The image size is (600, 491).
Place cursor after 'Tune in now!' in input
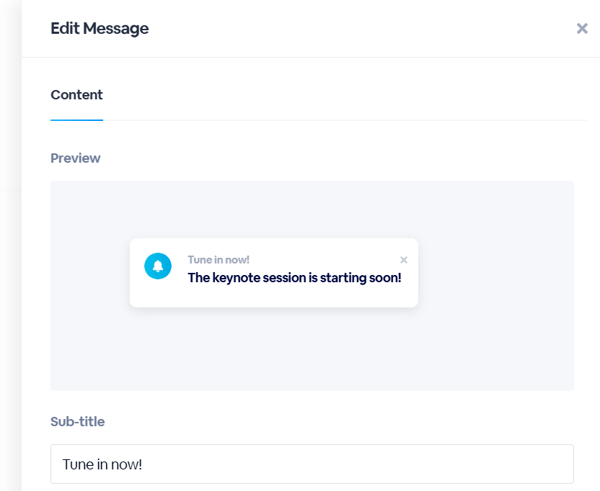point(143,464)
